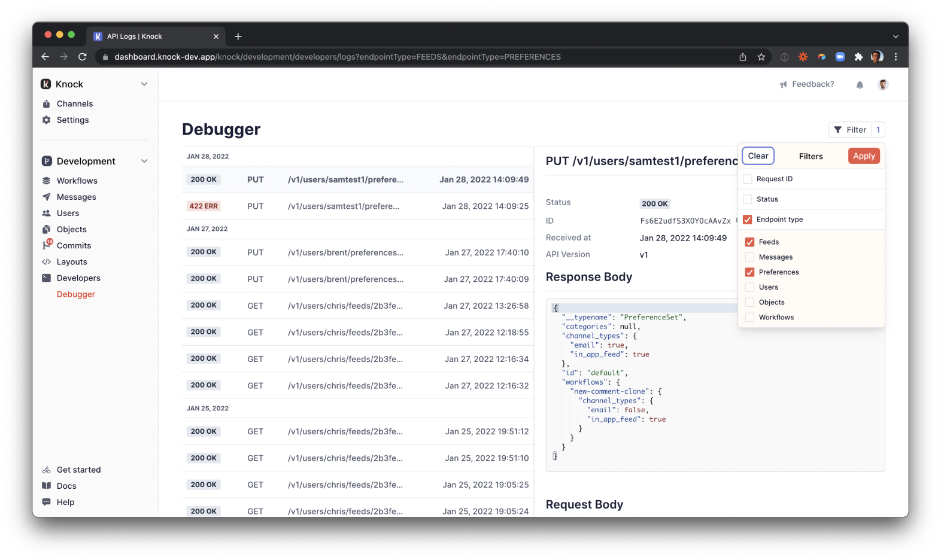Select log row Jan 25, 2022 19:51:12

pos(358,431)
